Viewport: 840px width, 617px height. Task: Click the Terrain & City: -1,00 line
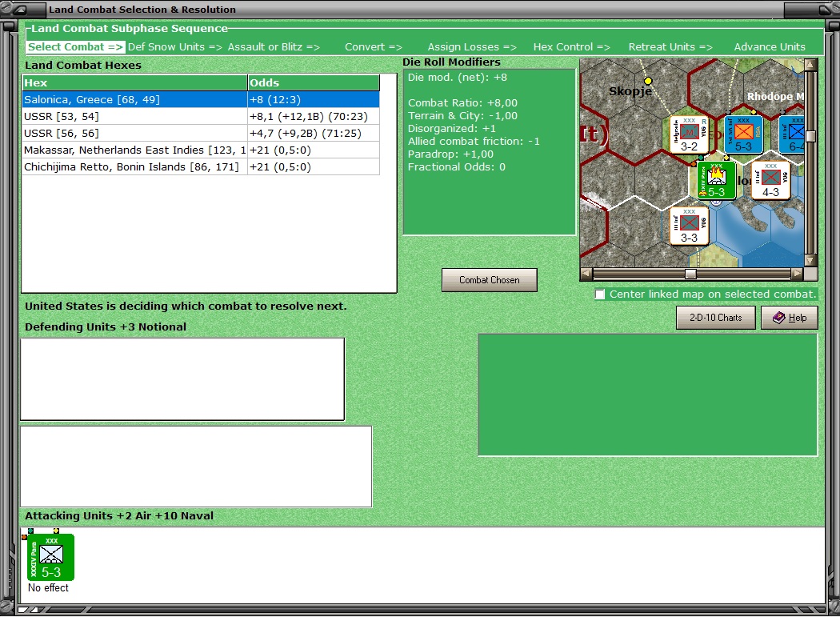point(462,116)
